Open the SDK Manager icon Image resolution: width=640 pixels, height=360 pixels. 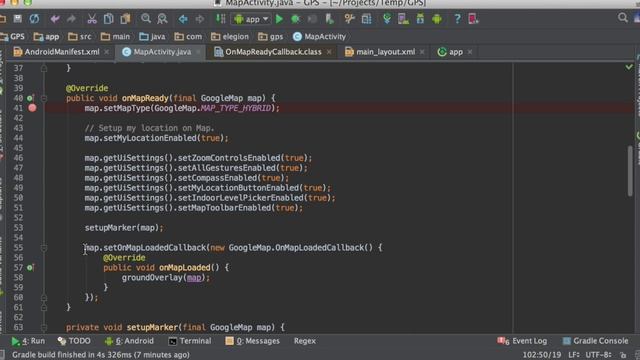pyautogui.click(x=420, y=19)
